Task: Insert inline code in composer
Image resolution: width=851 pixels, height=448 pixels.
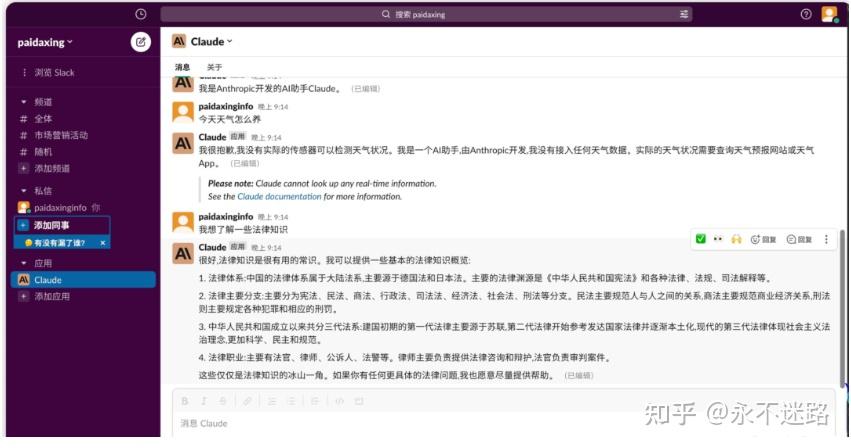Action: (339, 401)
